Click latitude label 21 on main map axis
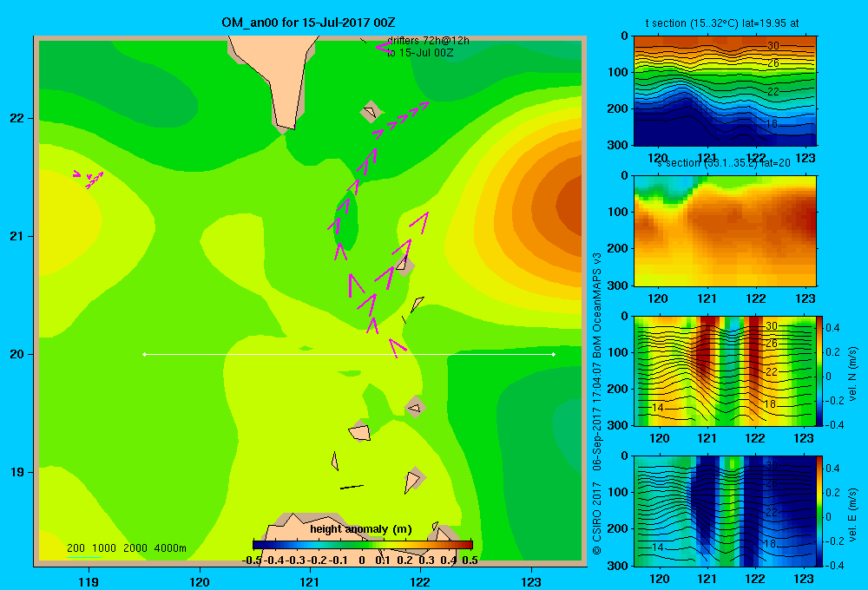Viewport: 868px width, 590px height. pyautogui.click(x=17, y=236)
